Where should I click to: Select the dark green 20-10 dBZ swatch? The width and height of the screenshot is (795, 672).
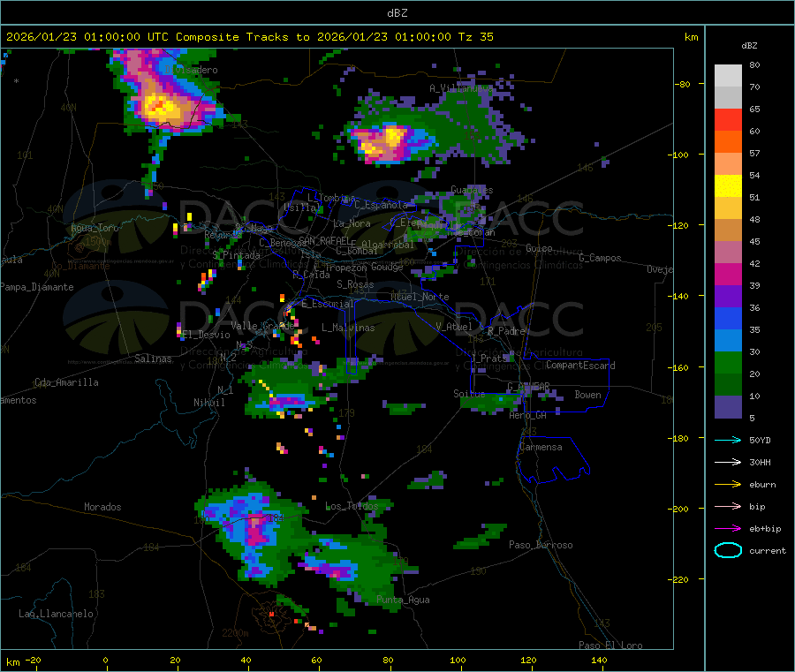coord(728,385)
